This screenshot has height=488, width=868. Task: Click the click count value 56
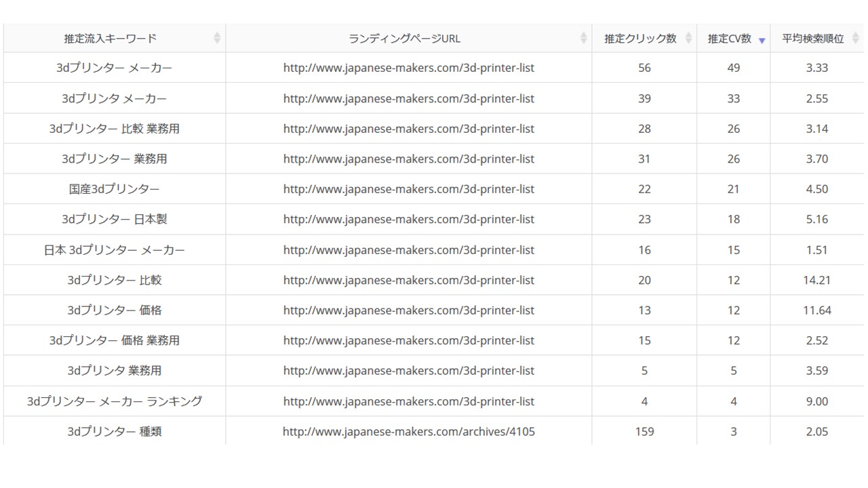coord(644,68)
